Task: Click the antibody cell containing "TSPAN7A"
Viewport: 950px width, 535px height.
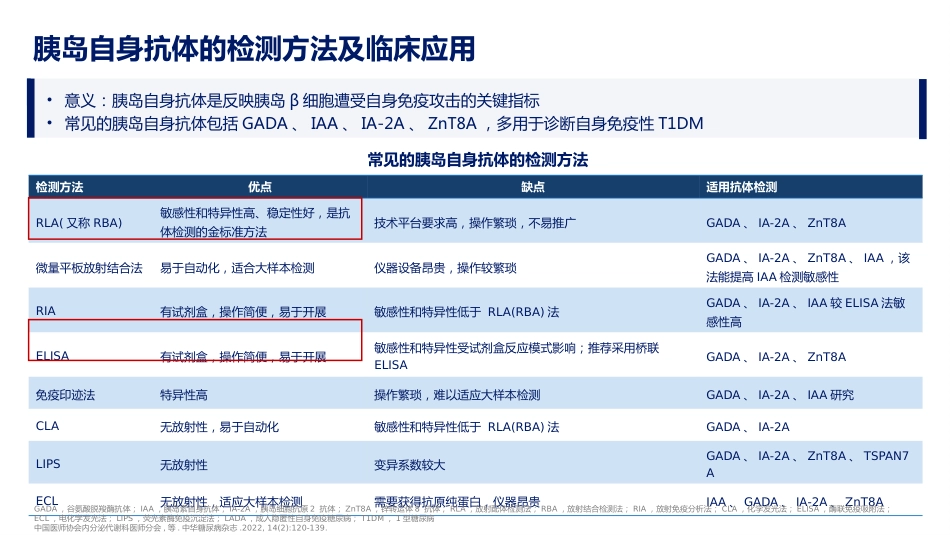Action: [807, 464]
